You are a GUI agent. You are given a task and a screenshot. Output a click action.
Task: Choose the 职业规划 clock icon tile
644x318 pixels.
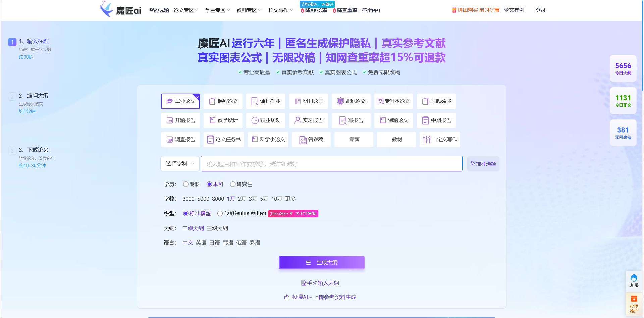265,120
